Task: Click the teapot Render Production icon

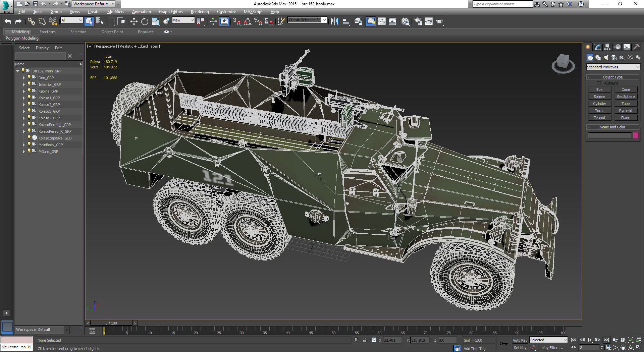Action: [439, 21]
